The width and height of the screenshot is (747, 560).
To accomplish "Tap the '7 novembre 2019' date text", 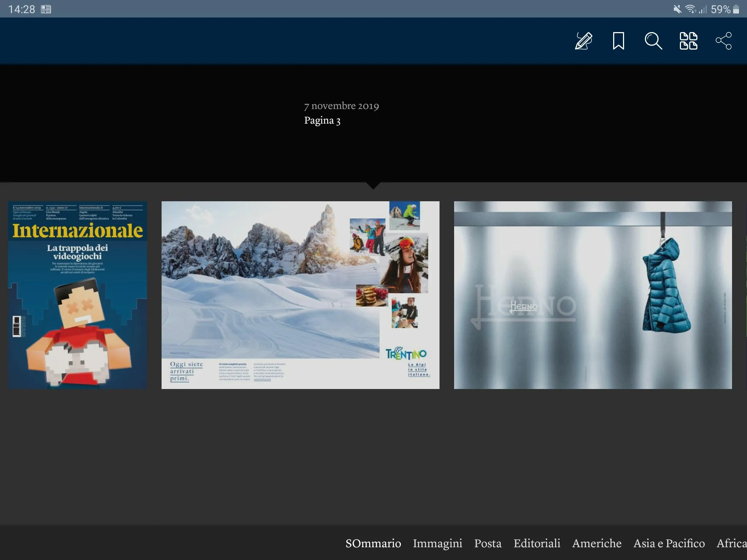I will tap(341, 106).
